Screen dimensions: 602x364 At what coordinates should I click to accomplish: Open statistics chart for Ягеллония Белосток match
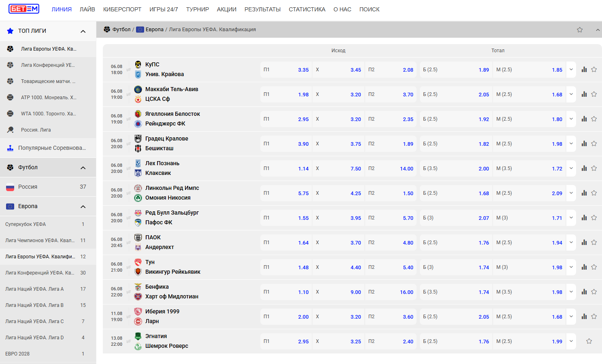point(584,119)
